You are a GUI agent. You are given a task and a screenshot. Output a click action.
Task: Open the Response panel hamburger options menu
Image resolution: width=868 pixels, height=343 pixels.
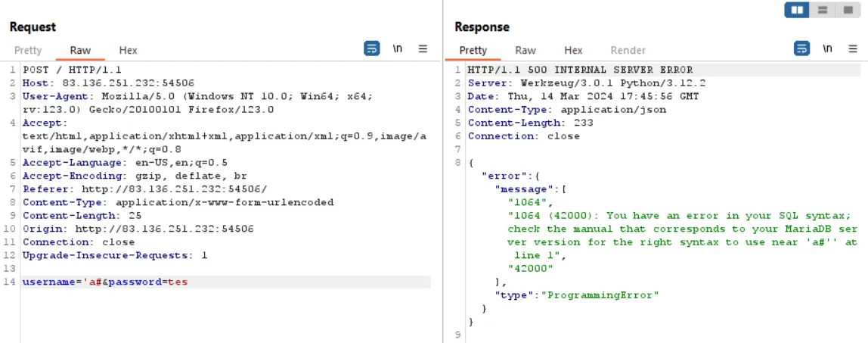point(853,48)
